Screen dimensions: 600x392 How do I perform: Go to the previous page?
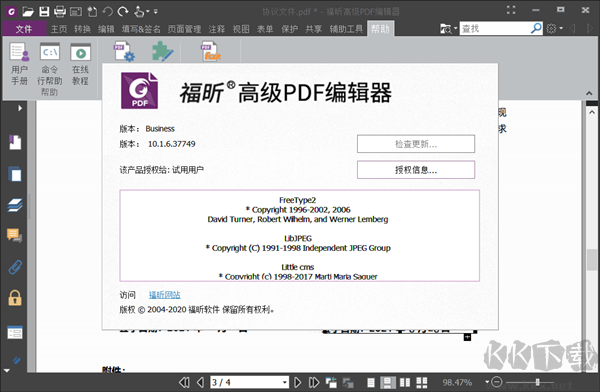(201, 382)
